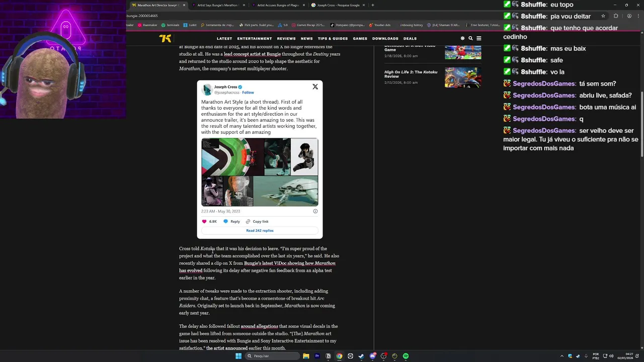Open the Rainmaker bookmark
Viewport: 644px width, 362px height.
(x=147, y=25)
